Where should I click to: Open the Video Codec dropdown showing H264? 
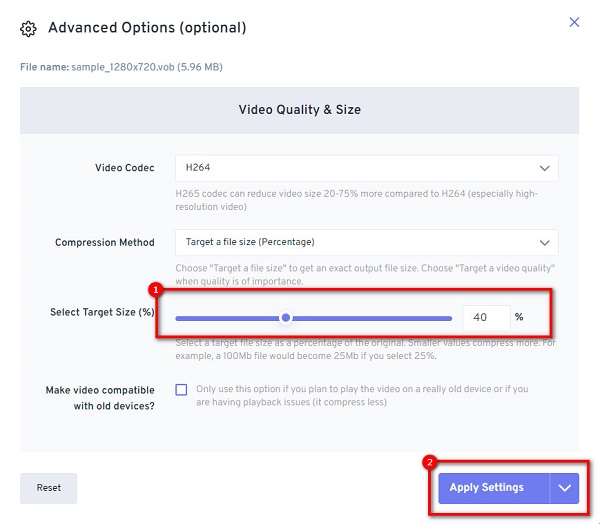click(x=367, y=168)
